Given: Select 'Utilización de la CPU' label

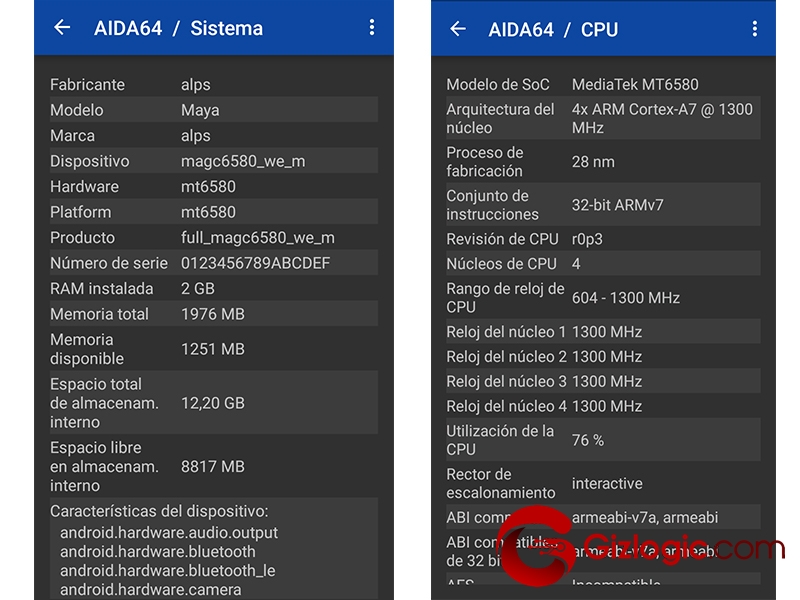Looking at the screenshot, I should point(500,440).
